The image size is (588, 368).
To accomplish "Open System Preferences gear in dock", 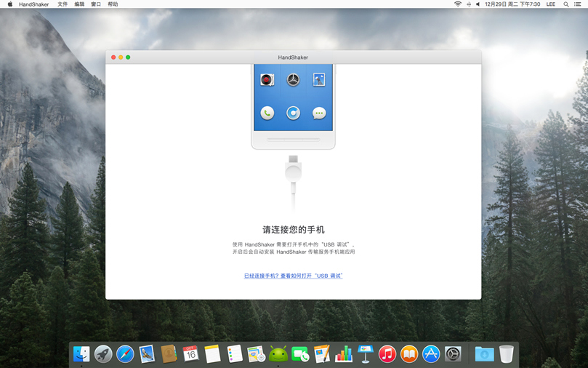I will click(x=453, y=354).
